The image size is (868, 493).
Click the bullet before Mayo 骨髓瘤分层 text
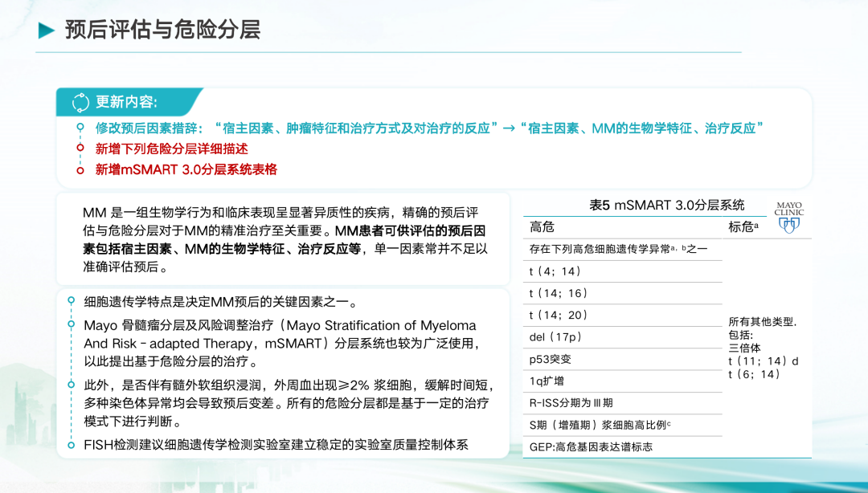(72, 326)
